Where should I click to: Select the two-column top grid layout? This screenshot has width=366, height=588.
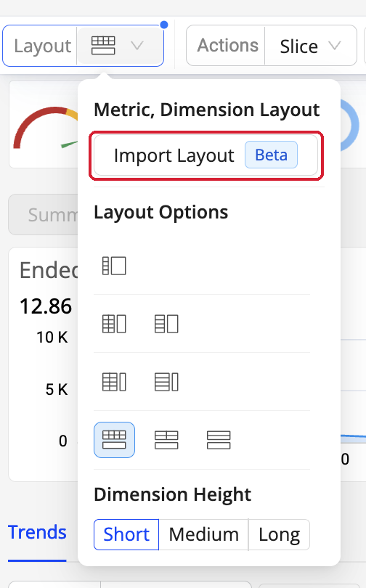(x=166, y=440)
